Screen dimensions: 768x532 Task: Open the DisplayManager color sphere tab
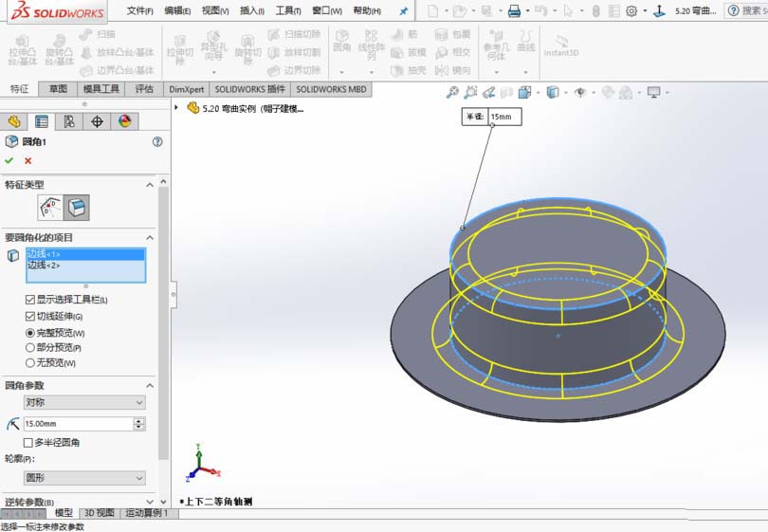pos(124,121)
